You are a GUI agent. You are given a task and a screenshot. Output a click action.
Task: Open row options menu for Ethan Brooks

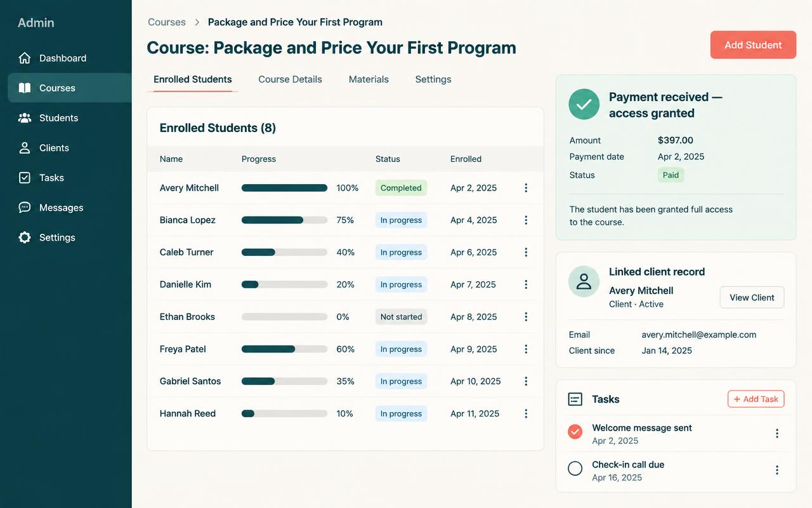(x=526, y=317)
